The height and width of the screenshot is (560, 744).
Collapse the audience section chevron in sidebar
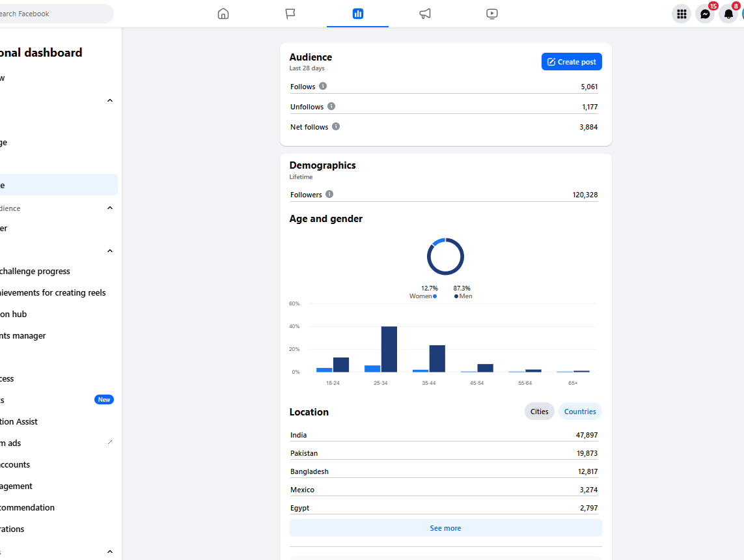pyautogui.click(x=110, y=208)
